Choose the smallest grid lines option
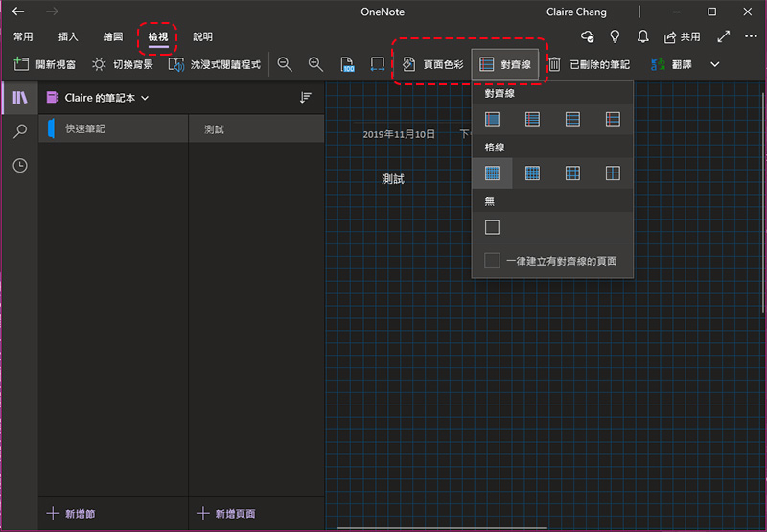This screenshot has width=767, height=532. pos(492,173)
